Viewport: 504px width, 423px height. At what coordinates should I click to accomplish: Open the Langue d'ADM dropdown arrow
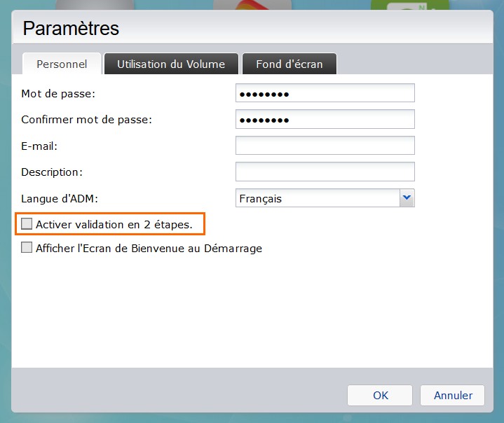pos(407,198)
